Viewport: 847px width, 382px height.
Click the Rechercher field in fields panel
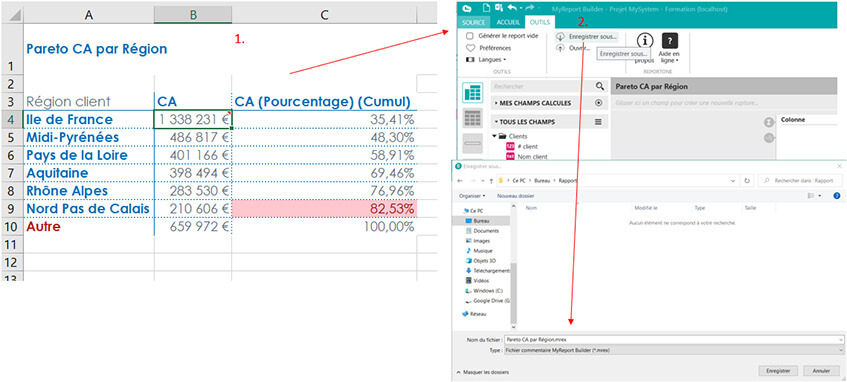coord(542,86)
